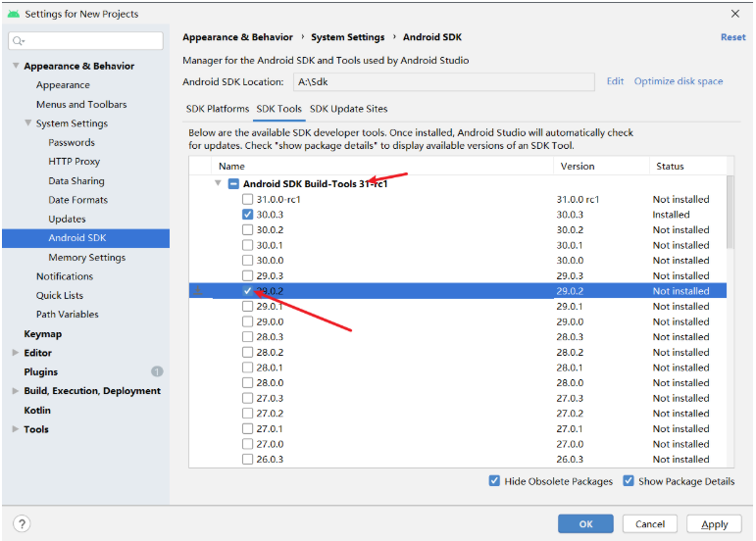The image size is (756, 541).
Task: Uncheck the 30.0.3 build-tools checkbox
Action: click(x=247, y=215)
